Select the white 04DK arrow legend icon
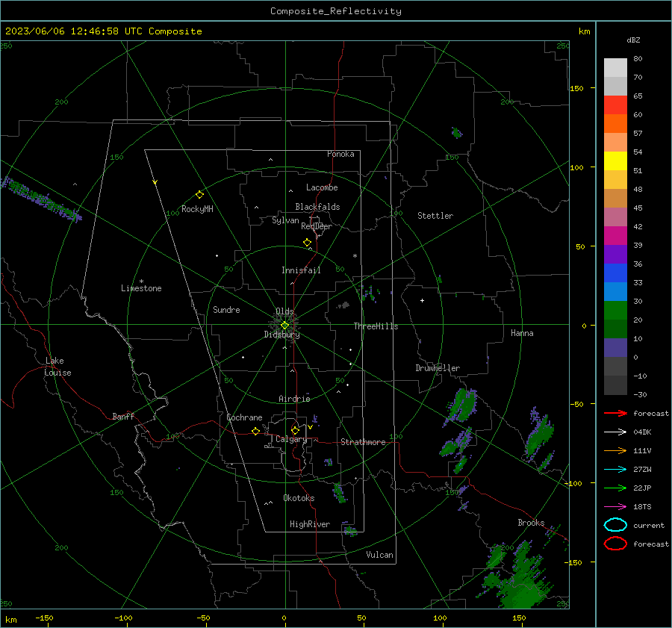Image resolution: width=672 pixels, height=628 pixels. (x=615, y=432)
